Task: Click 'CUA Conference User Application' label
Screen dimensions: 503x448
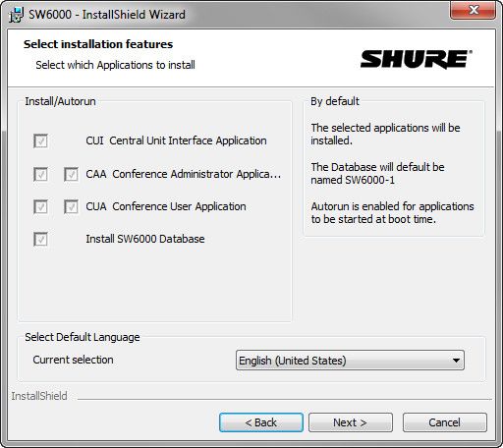Action: (x=166, y=206)
